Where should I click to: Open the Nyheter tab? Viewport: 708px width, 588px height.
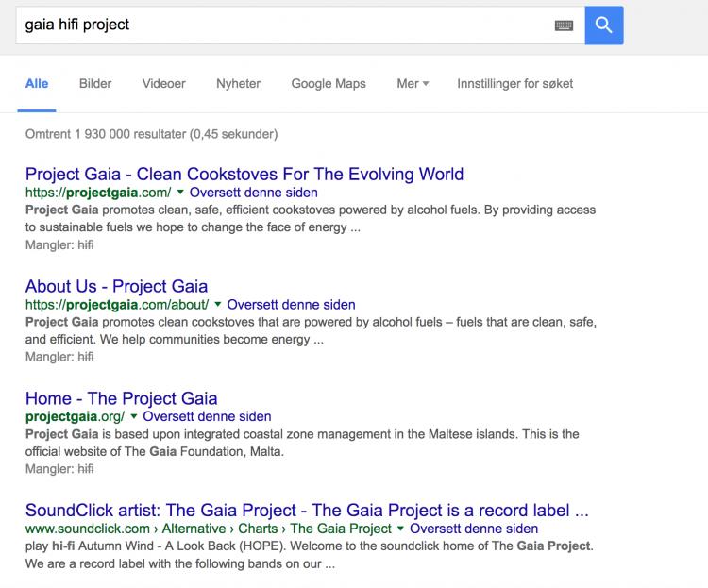point(239,84)
